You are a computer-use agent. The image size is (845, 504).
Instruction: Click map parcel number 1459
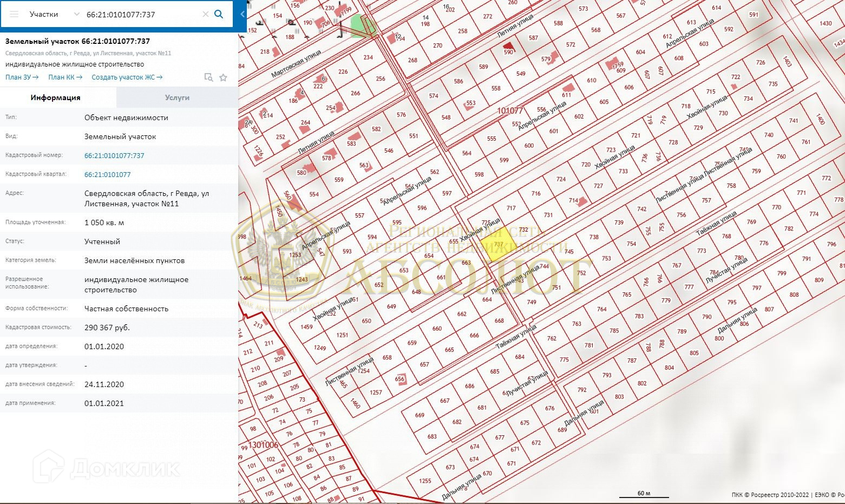tap(307, 327)
